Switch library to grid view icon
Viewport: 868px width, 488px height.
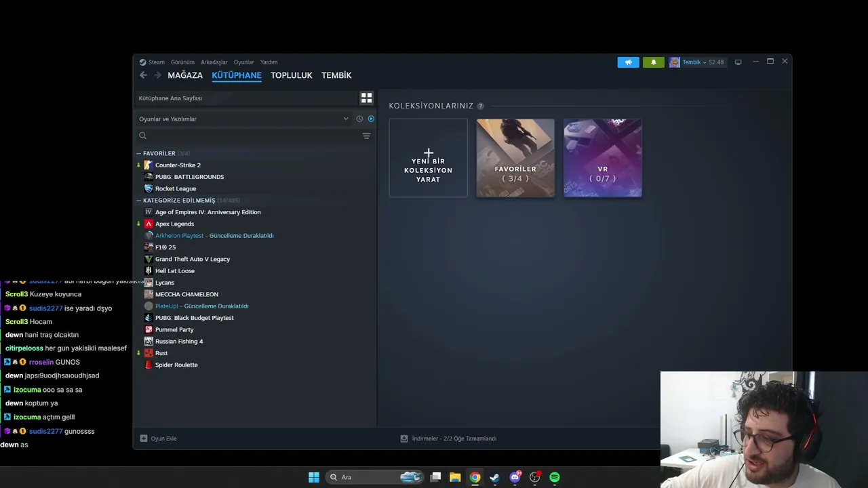(366, 98)
